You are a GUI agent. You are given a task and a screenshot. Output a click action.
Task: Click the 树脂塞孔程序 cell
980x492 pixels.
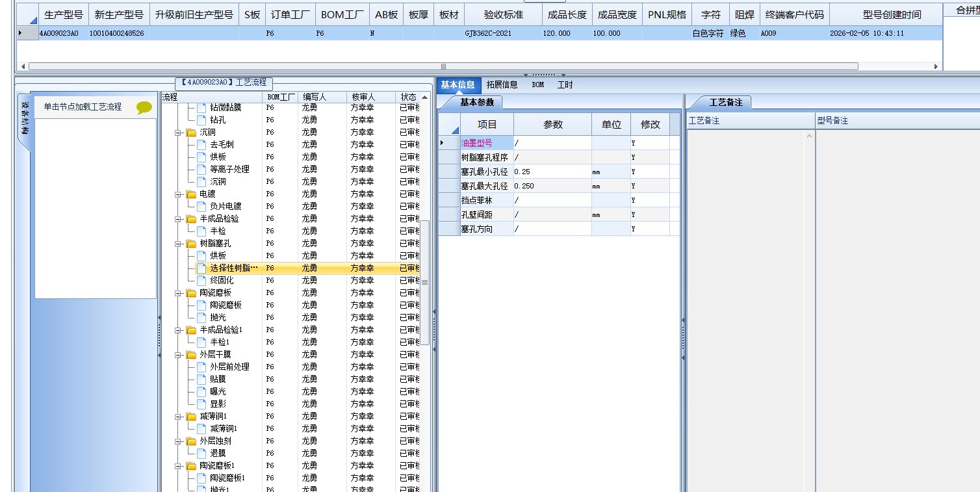coord(487,157)
